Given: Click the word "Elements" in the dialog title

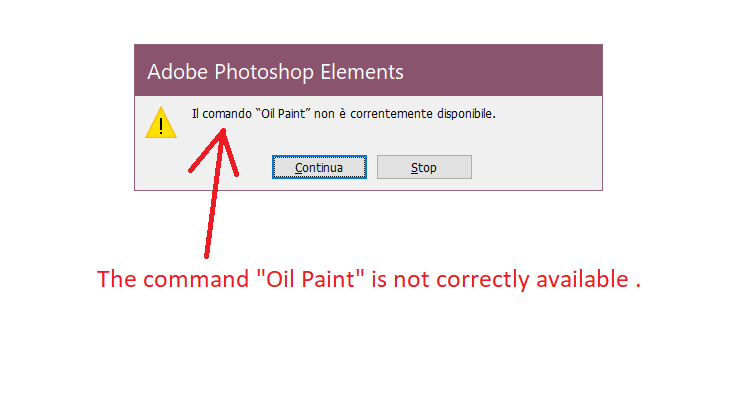Looking at the screenshot, I should pos(362,72).
